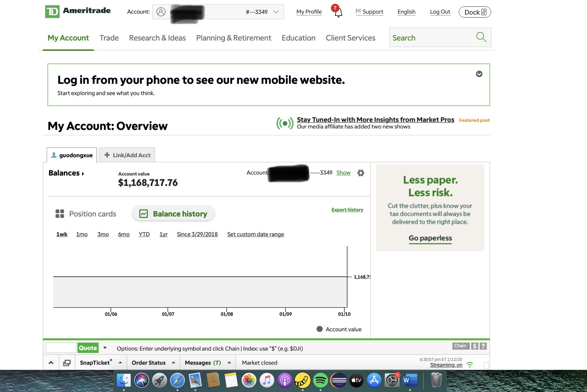Expand the SnapTicket panel
Image resolution: width=587 pixels, height=392 pixels.
tap(120, 363)
